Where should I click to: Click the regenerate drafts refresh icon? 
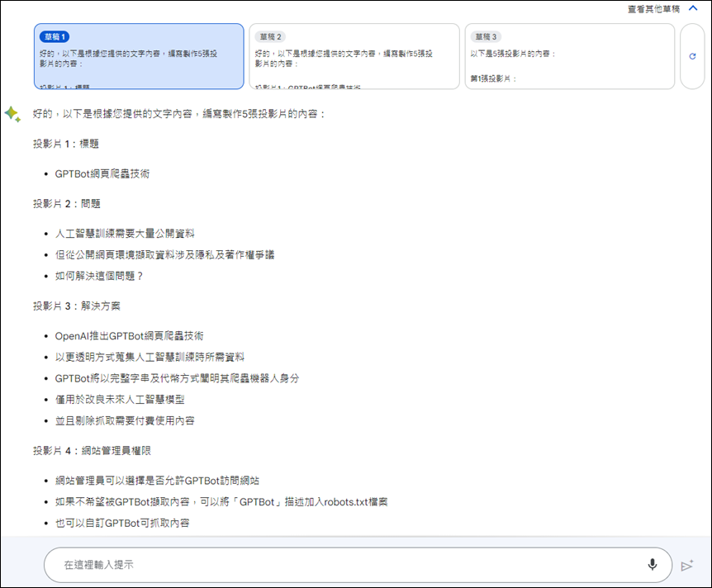[692, 56]
